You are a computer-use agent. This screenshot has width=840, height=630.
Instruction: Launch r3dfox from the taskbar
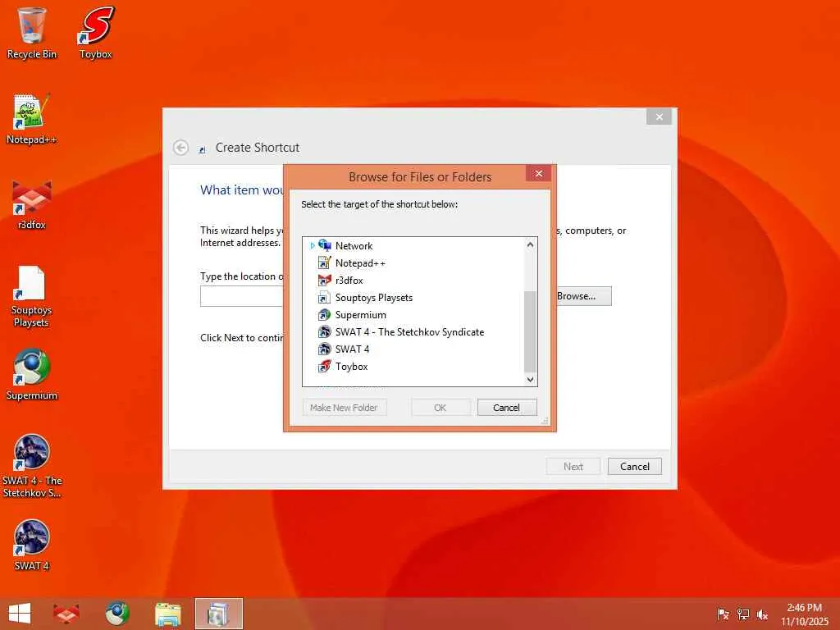click(66, 614)
